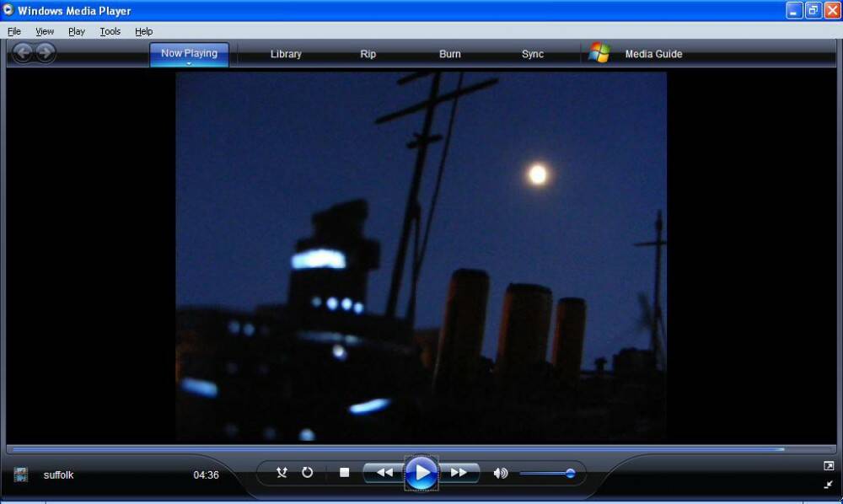Open the Library tab

pyautogui.click(x=286, y=54)
